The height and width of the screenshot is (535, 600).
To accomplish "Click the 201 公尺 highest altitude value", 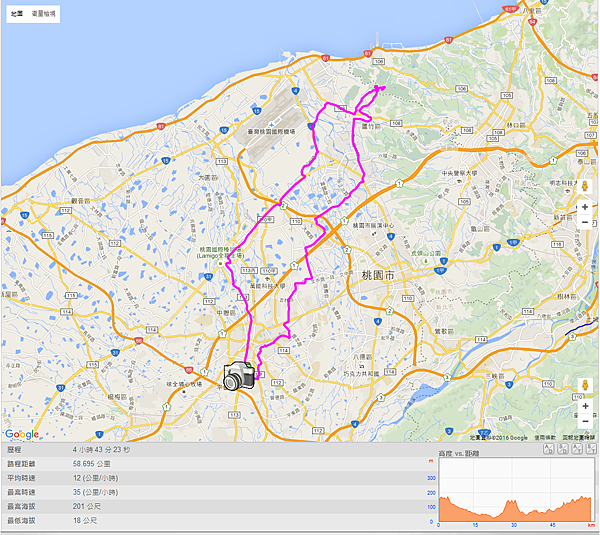I will 86,506.
